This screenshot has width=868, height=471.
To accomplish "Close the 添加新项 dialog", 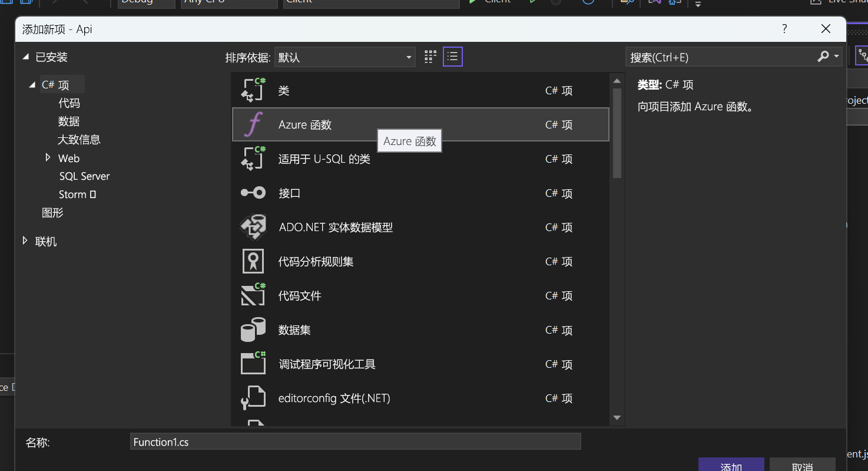I will point(826,29).
